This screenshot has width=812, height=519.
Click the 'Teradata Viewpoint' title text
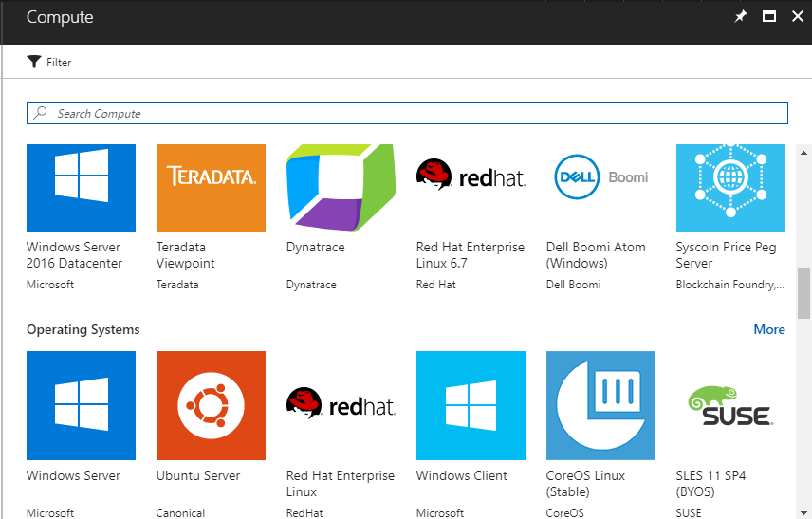click(185, 255)
